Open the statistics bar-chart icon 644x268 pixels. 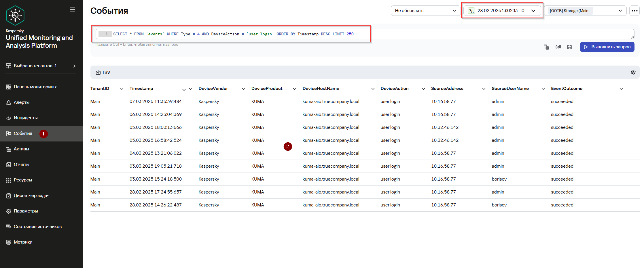click(558, 47)
